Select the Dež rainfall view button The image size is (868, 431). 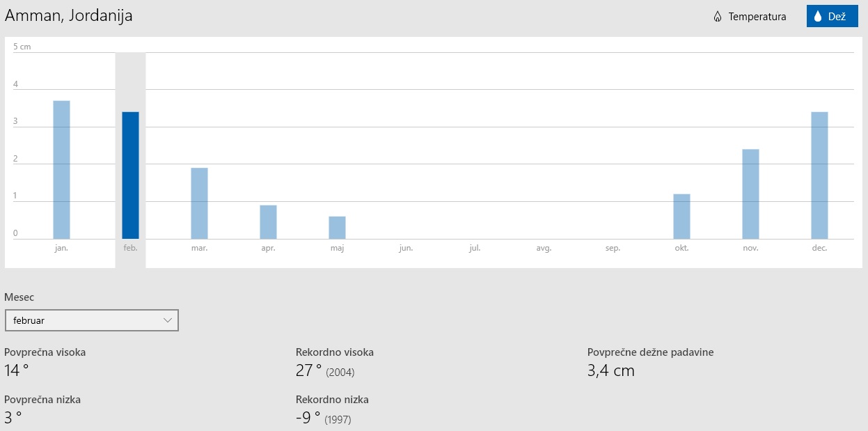(x=832, y=17)
